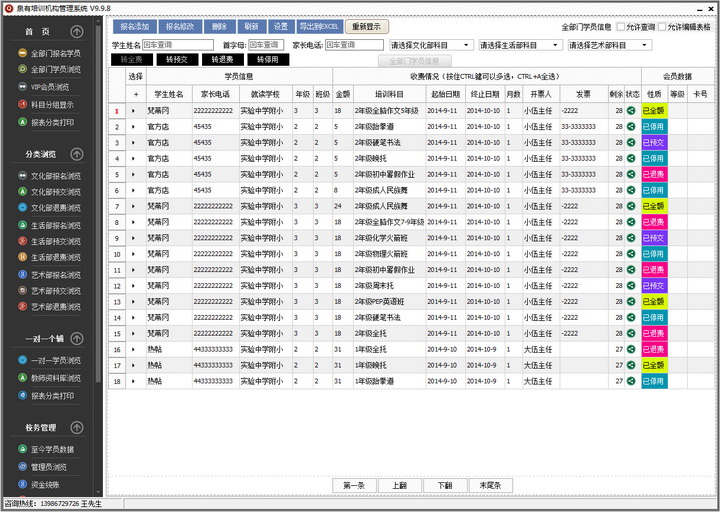Select cell 2年级PEP英语班
This screenshot has height=512, width=720.
point(389,302)
